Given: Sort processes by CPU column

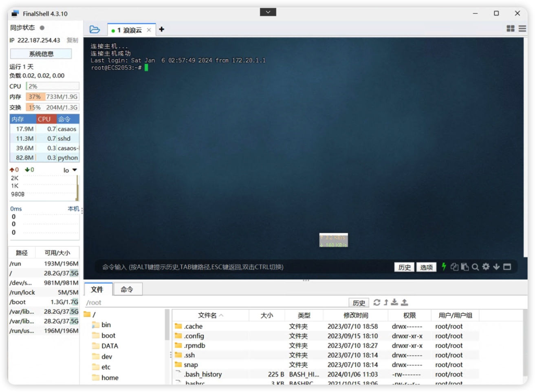Looking at the screenshot, I should 46,119.
